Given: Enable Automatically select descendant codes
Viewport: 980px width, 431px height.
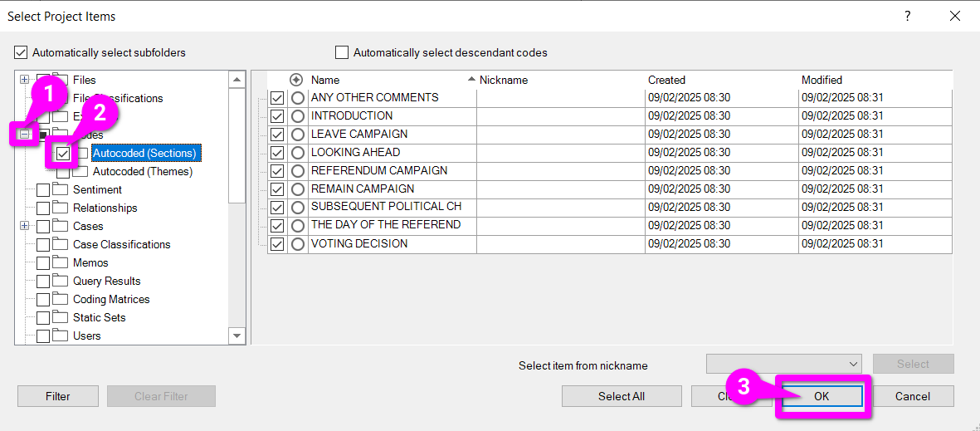Looking at the screenshot, I should 342,52.
